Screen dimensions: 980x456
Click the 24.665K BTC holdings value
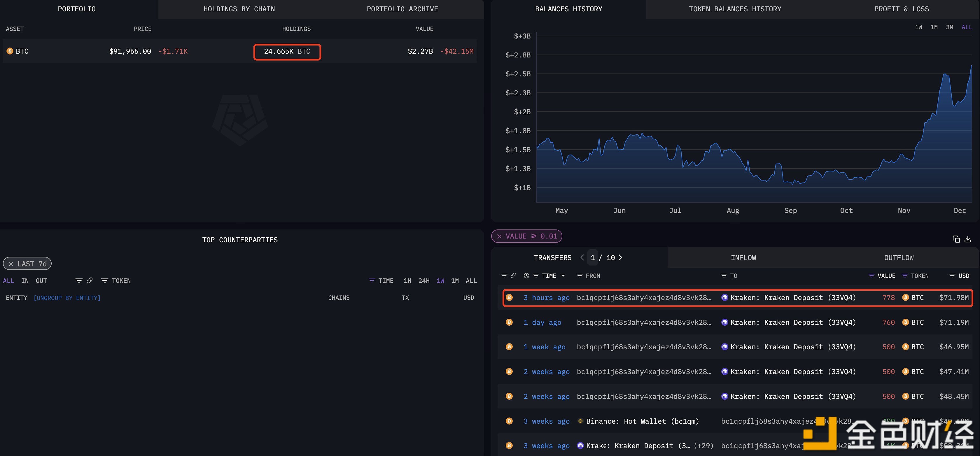287,51
